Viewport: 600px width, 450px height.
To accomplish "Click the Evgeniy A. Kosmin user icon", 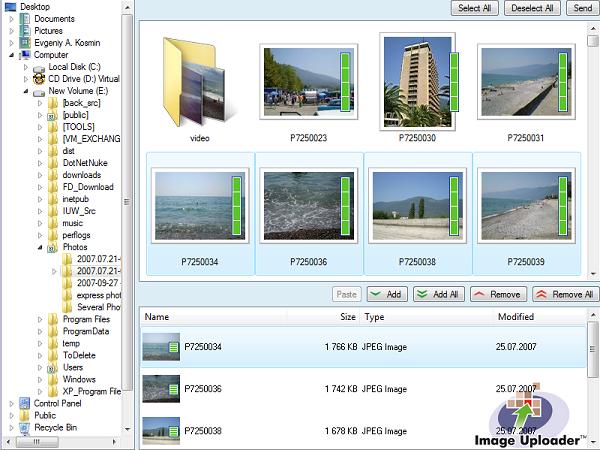I will [25, 42].
